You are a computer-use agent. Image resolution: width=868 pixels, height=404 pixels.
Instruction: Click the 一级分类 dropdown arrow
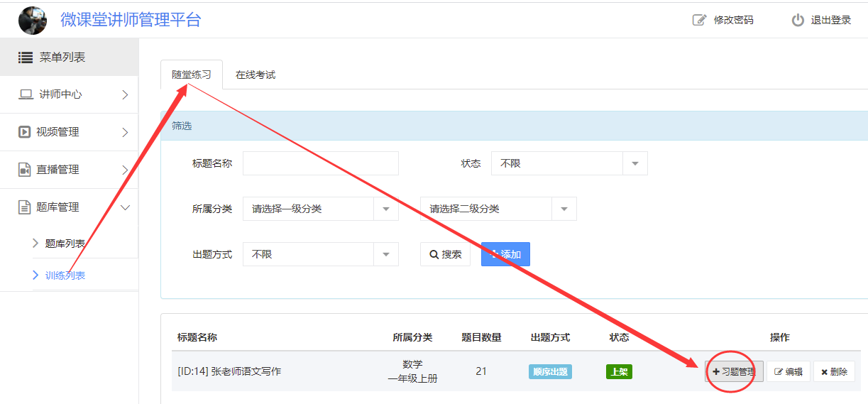tap(386, 209)
